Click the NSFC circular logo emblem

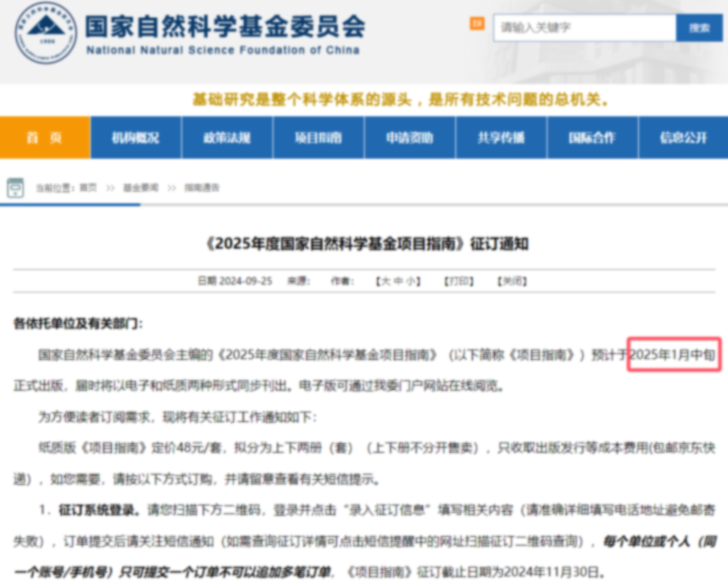point(45,34)
